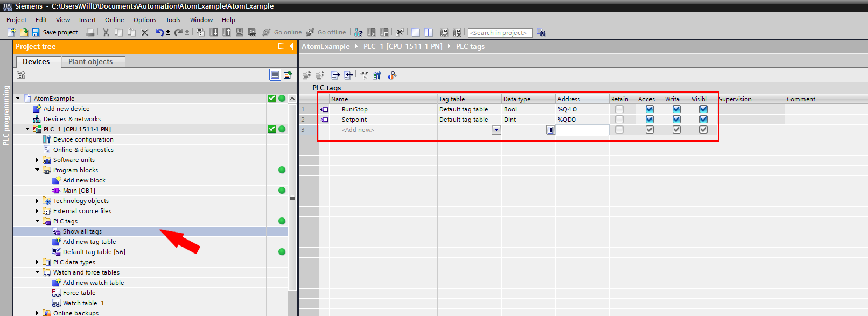Collapse the AtomExample project node
The image size is (868, 316).
[18, 99]
